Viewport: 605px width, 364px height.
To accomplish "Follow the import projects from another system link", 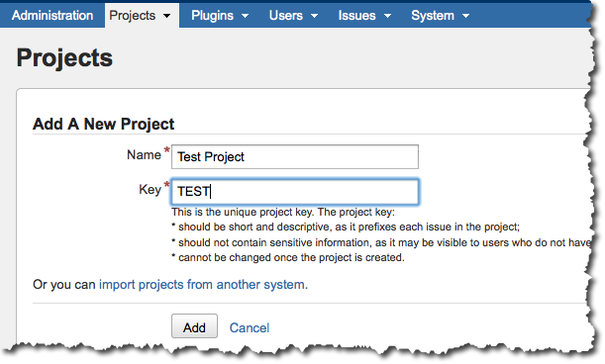I will click(x=203, y=285).
